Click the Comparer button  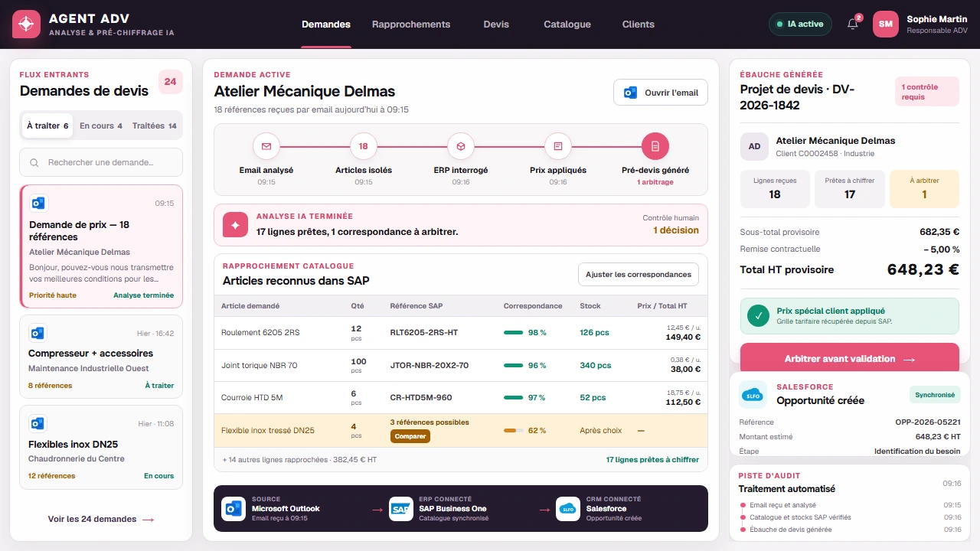tap(410, 436)
